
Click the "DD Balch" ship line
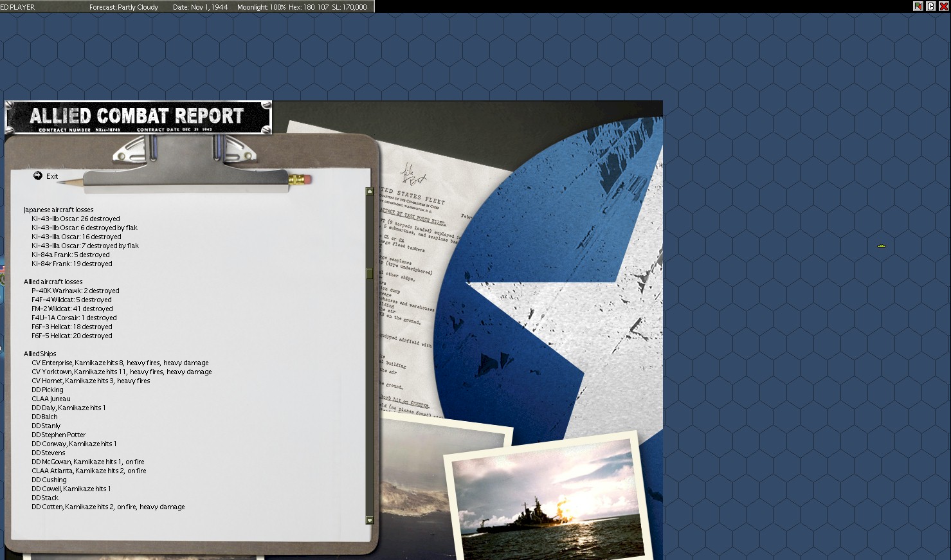44,417
